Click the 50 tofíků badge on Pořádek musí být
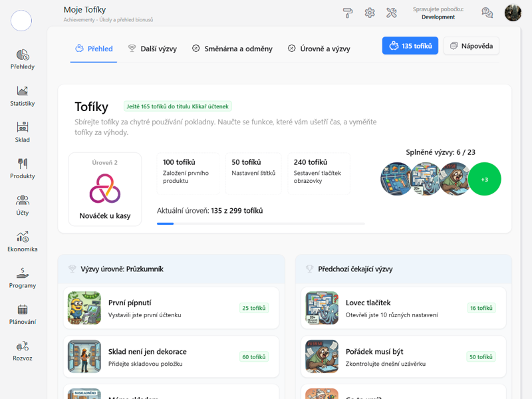532x399 pixels. 481,357
